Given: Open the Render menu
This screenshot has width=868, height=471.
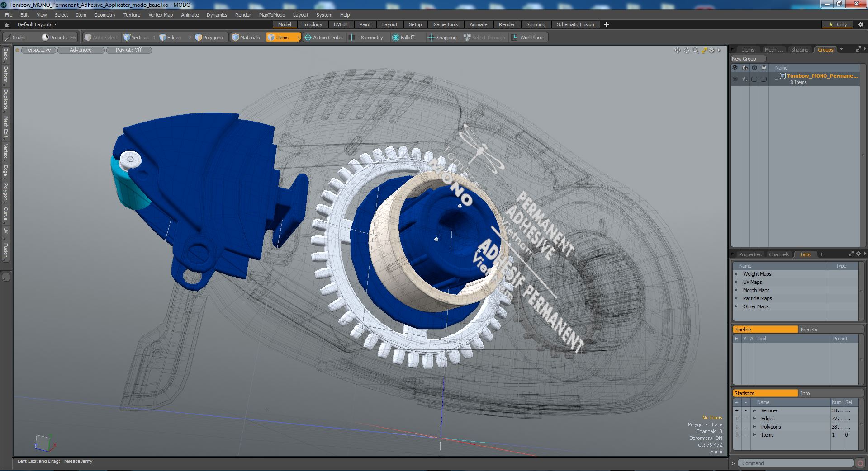Looking at the screenshot, I should coord(243,15).
